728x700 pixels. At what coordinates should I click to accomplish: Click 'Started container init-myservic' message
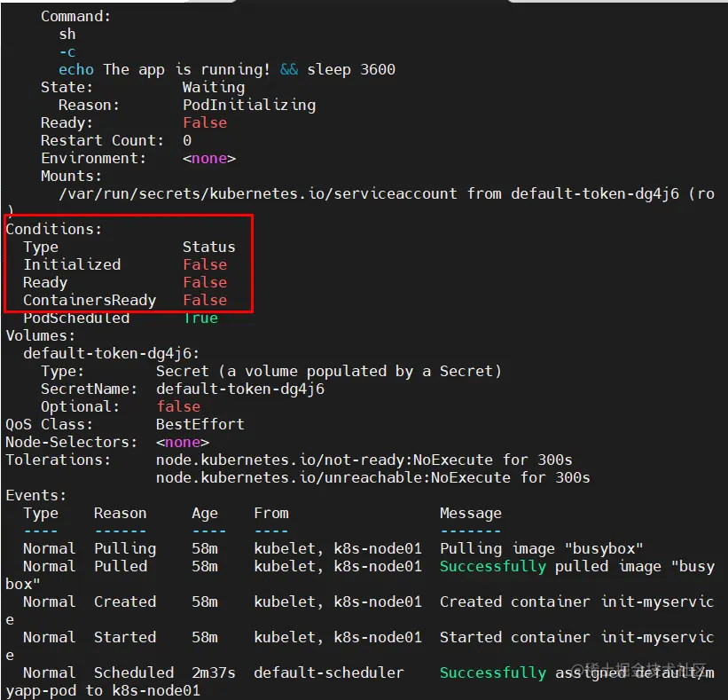(576, 637)
